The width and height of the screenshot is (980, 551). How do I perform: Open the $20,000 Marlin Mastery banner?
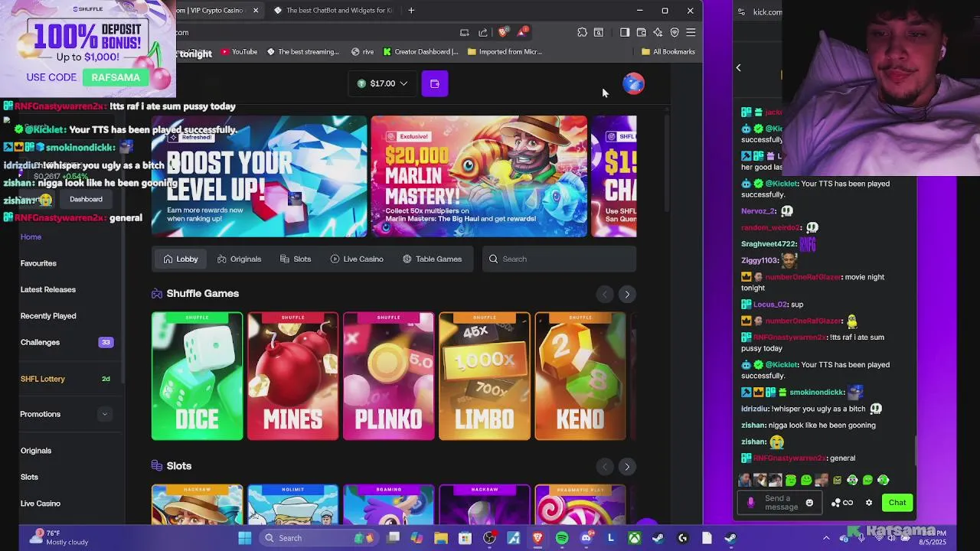[479, 176]
